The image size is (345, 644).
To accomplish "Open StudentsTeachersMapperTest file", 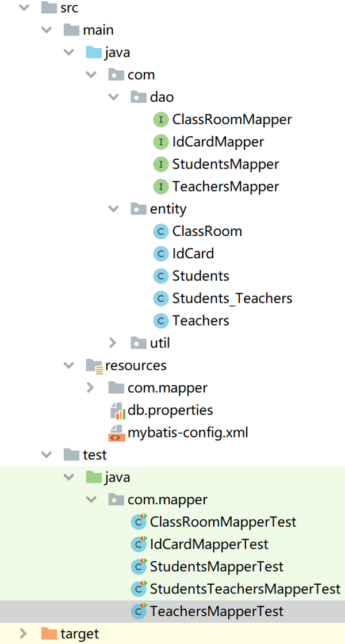I will [x=245, y=589].
